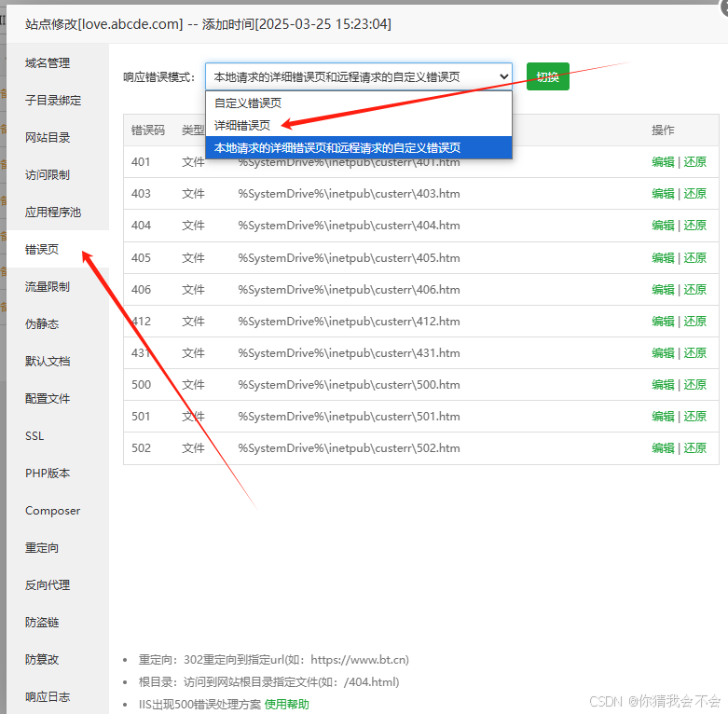Viewport: 728px width, 714px height.
Task: Choose 自定义错误页 option in dropdown
Action: pyautogui.click(x=359, y=103)
